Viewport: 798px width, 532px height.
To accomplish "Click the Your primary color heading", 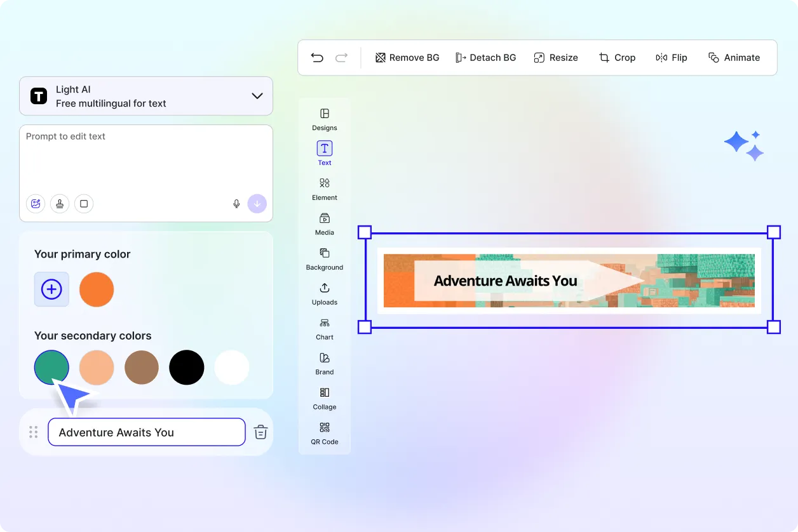I will [83, 254].
